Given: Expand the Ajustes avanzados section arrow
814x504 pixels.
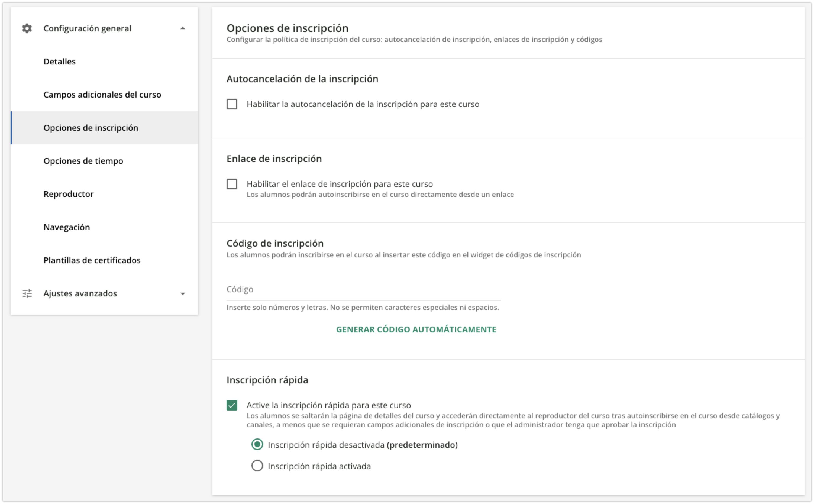Looking at the screenshot, I should tap(183, 294).
